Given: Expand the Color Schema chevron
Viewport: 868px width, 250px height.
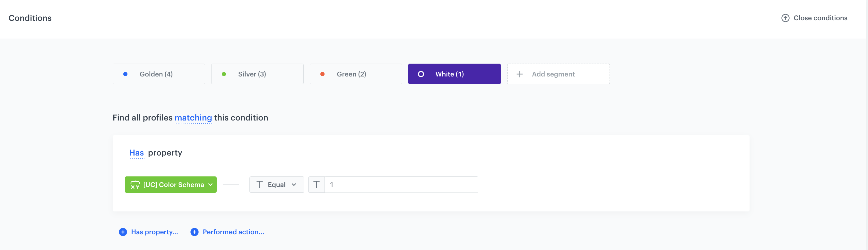Looking at the screenshot, I should pos(211,184).
